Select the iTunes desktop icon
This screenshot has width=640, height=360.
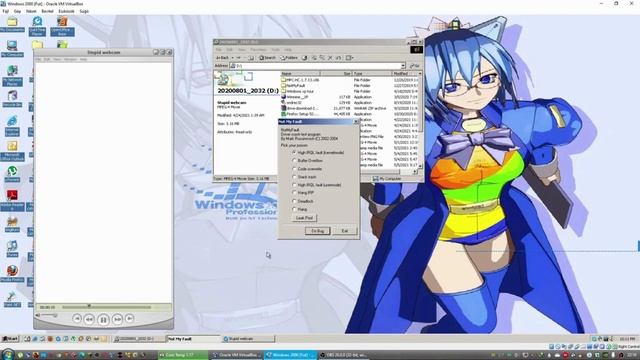[x=12, y=249]
